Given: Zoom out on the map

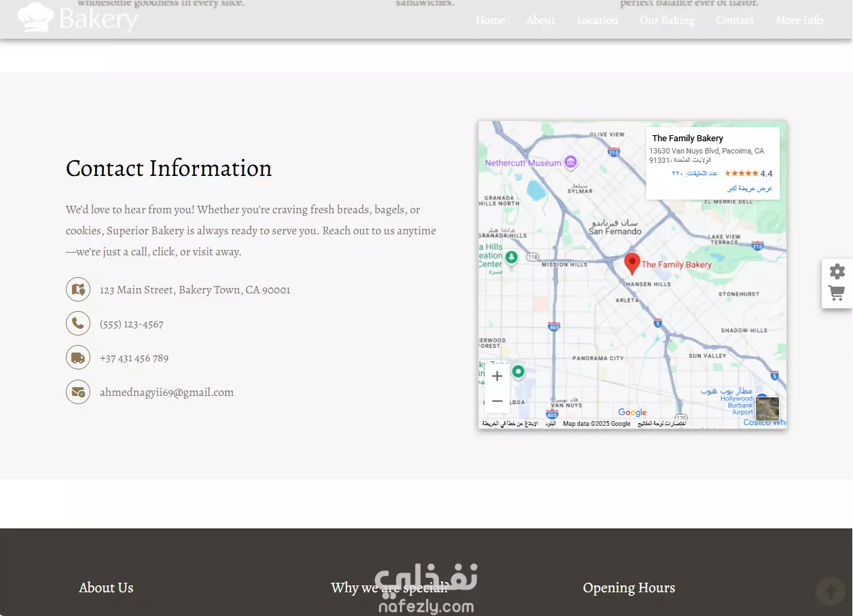Looking at the screenshot, I should (x=497, y=401).
